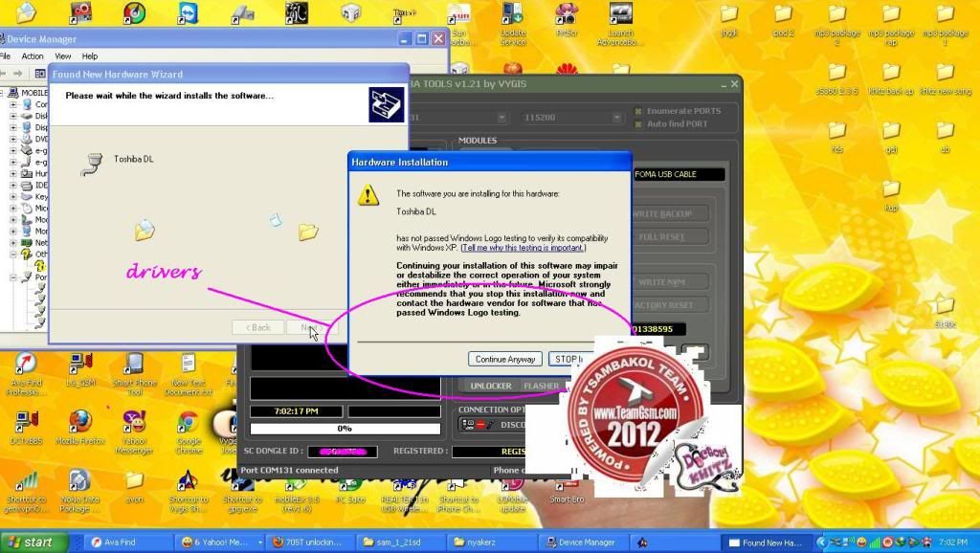This screenshot has height=553, width=980.
Task: Click the 0% progress bar in Toshiba Tools
Action: [x=344, y=429]
